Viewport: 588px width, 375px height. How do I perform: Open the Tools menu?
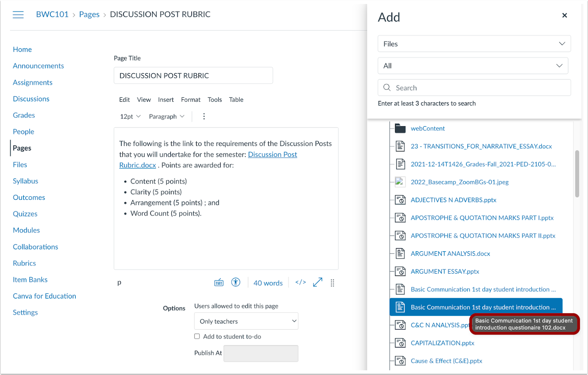[215, 100]
